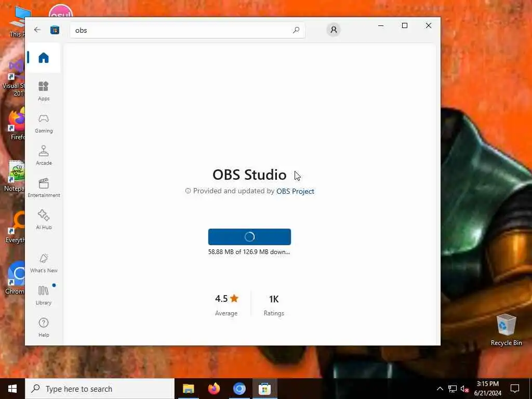
Task: Click the network icon in system tray
Action: (x=453, y=389)
